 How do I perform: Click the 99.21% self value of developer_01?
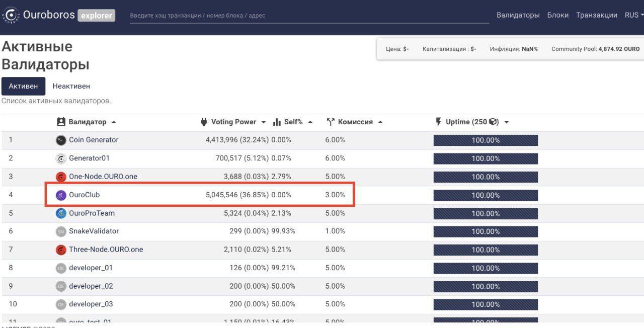coord(283,268)
